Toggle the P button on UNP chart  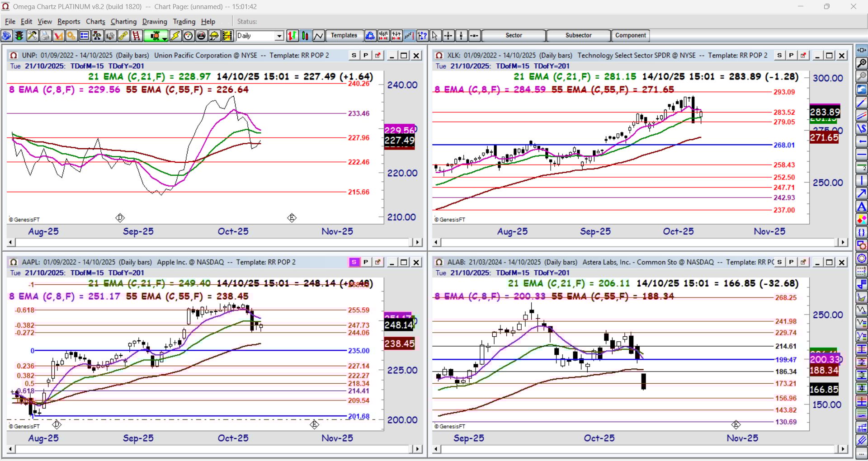[x=366, y=55]
